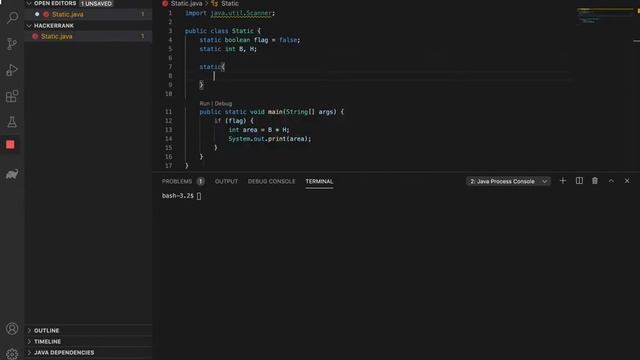Click the 'int area = B * H;' line
This screenshot has height=360, width=640.
point(259,130)
